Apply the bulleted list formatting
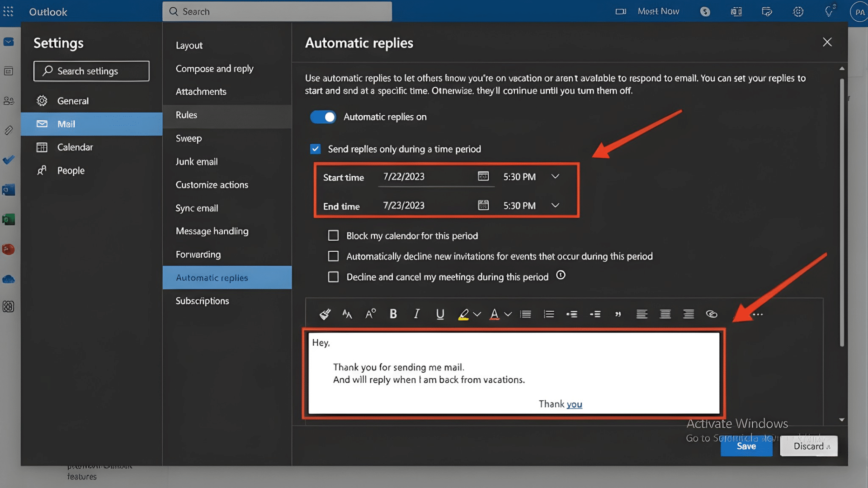The image size is (868, 488). tap(525, 314)
